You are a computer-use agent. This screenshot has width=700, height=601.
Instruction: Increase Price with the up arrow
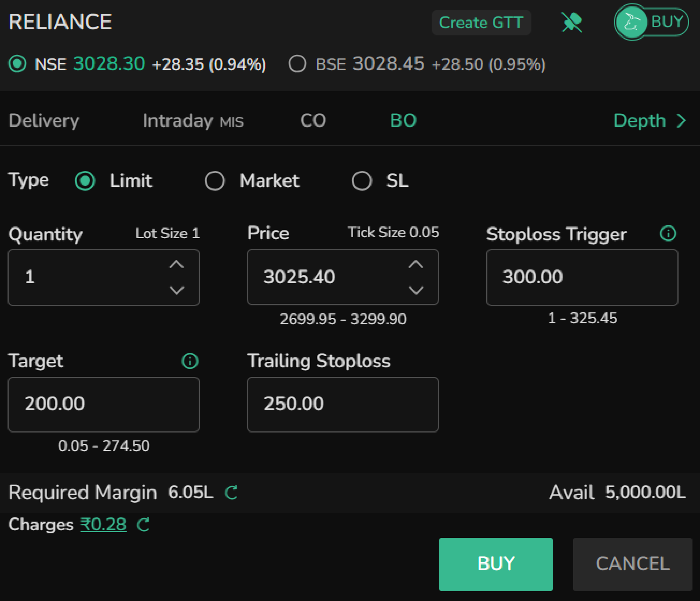point(416,264)
